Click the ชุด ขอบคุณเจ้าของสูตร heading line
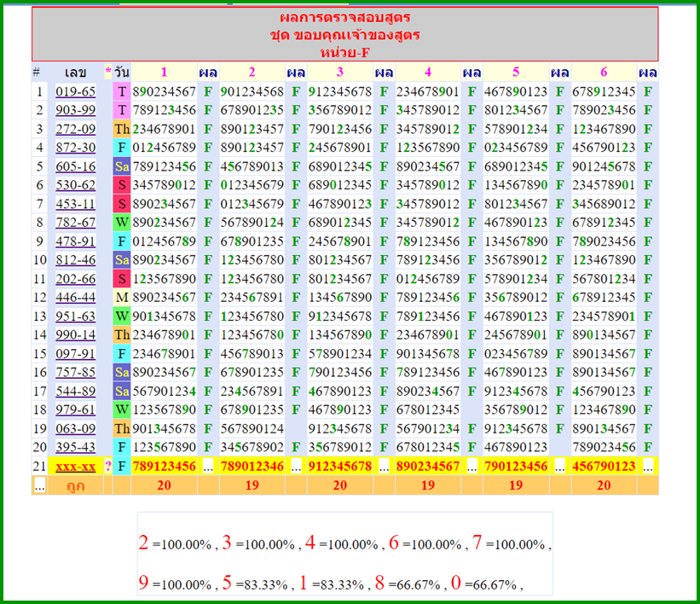The width and height of the screenshot is (700, 604). [344, 35]
